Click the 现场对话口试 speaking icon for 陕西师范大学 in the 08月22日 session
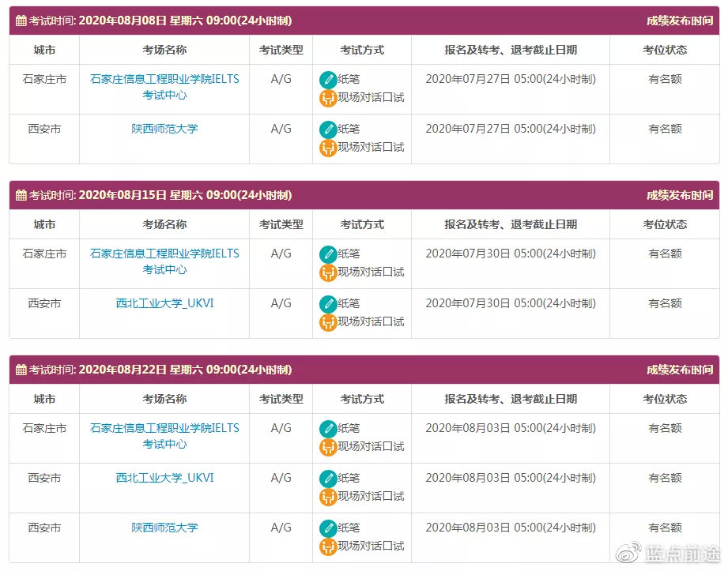Screen dimensions: 728x571 coord(328,547)
